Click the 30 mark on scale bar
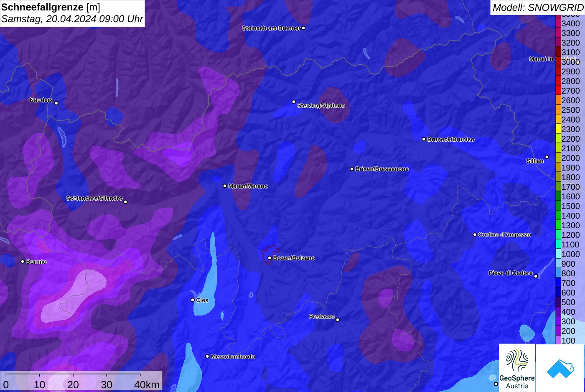Screen dimensions: 585x392 point(107,384)
